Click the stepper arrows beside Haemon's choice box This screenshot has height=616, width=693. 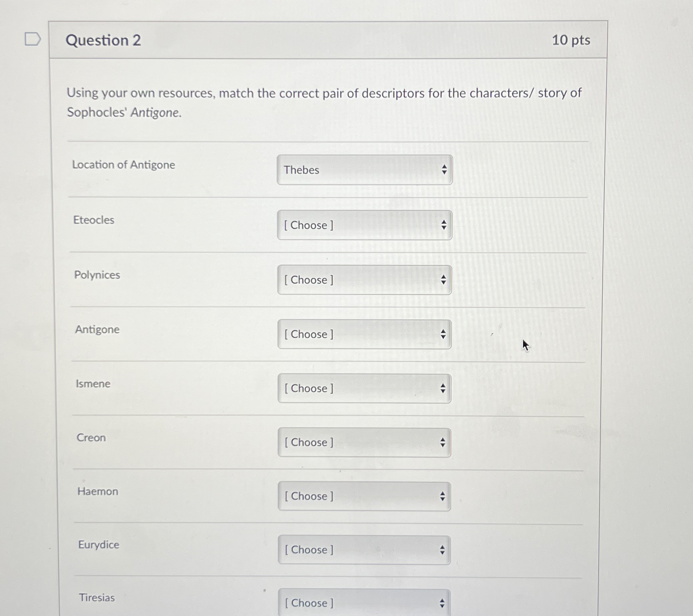click(x=444, y=496)
